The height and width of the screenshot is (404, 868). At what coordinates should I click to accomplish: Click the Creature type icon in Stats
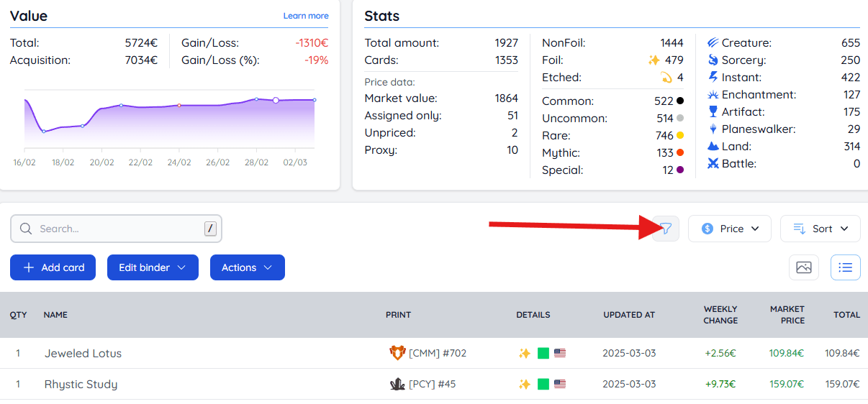click(713, 43)
